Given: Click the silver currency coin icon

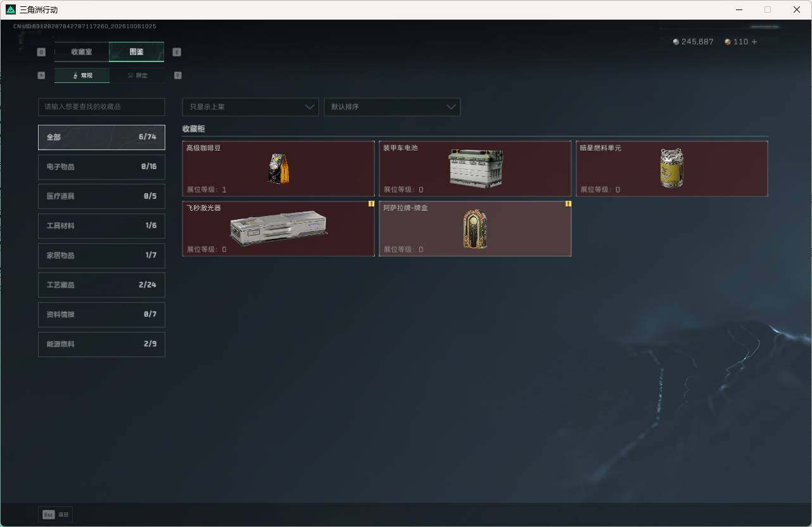Looking at the screenshot, I should (676, 42).
